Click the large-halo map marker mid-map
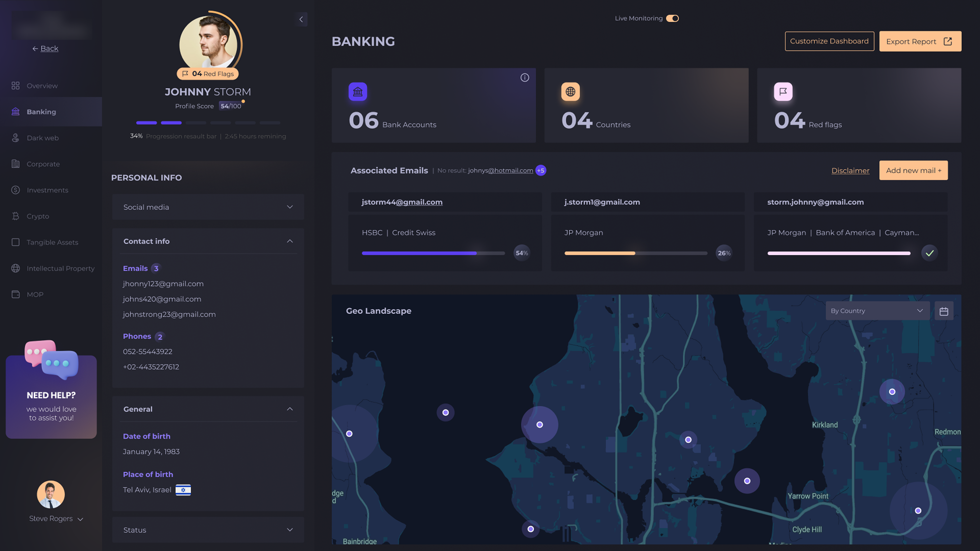Screen dimensions: 980x551 pos(540,425)
